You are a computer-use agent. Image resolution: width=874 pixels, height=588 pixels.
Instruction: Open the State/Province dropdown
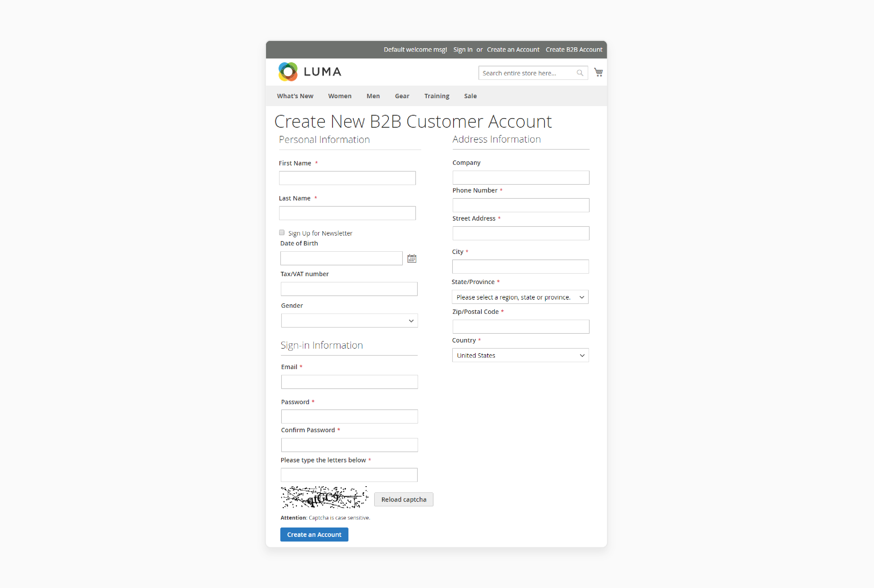tap(520, 297)
